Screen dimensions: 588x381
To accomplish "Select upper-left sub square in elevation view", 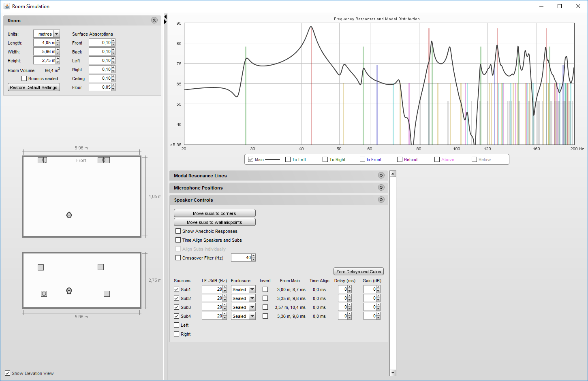I will (x=41, y=267).
